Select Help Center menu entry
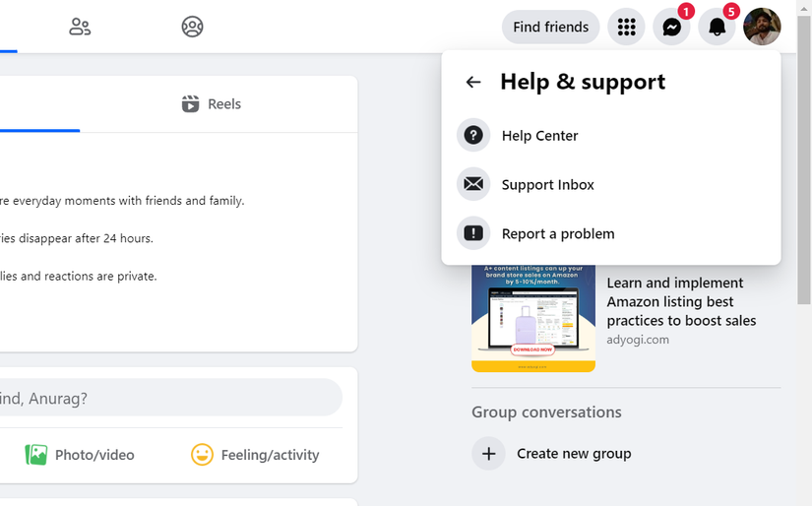812x506 pixels. [x=539, y=135]
